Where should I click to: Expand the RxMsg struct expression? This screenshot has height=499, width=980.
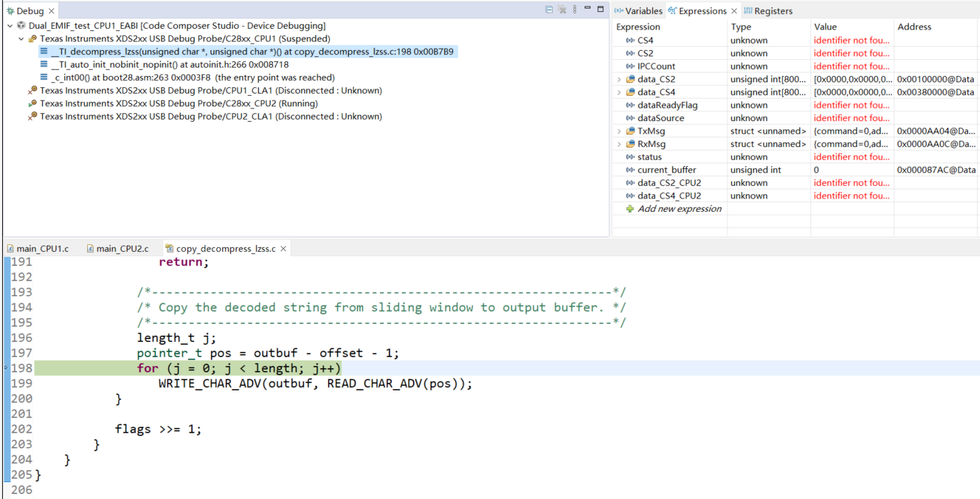coord(619,144)
